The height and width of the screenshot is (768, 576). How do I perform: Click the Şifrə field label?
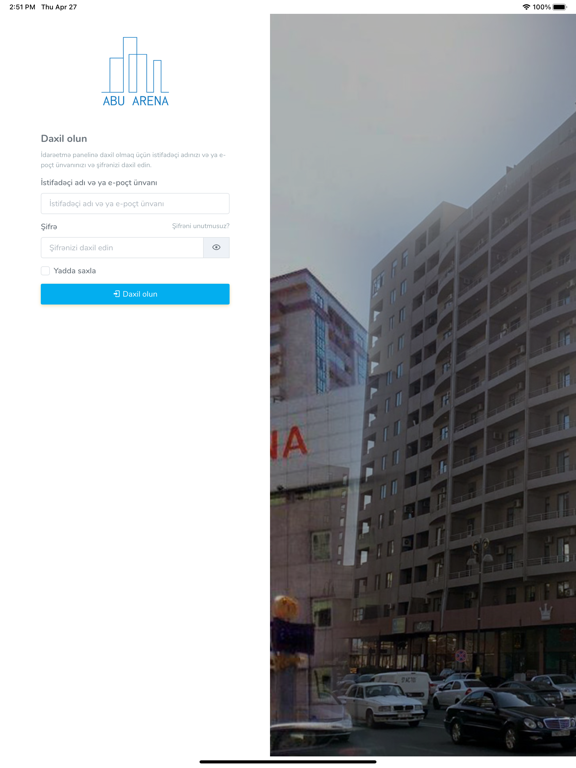[49, 227]
